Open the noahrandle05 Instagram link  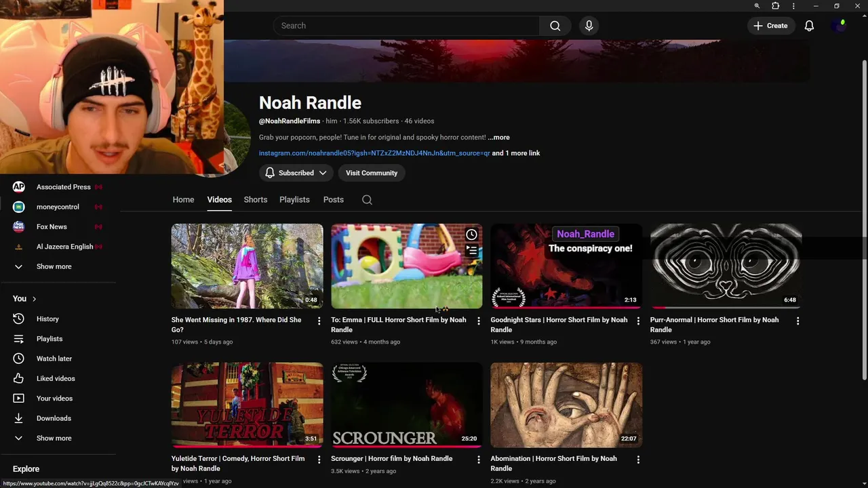coord(374,153)
